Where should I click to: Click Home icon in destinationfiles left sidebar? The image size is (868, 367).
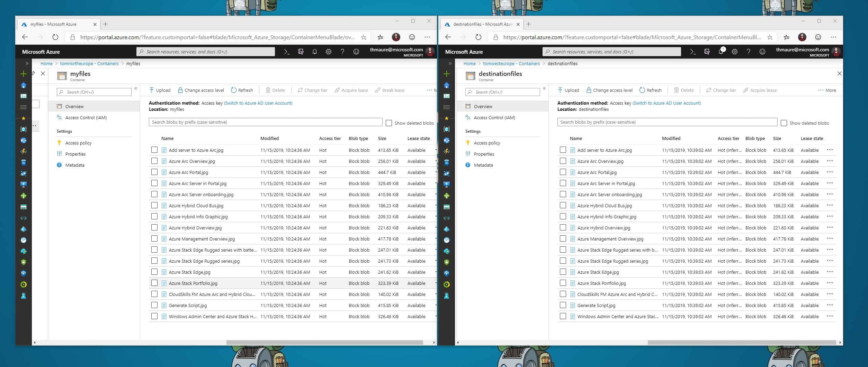coord(447,85)
